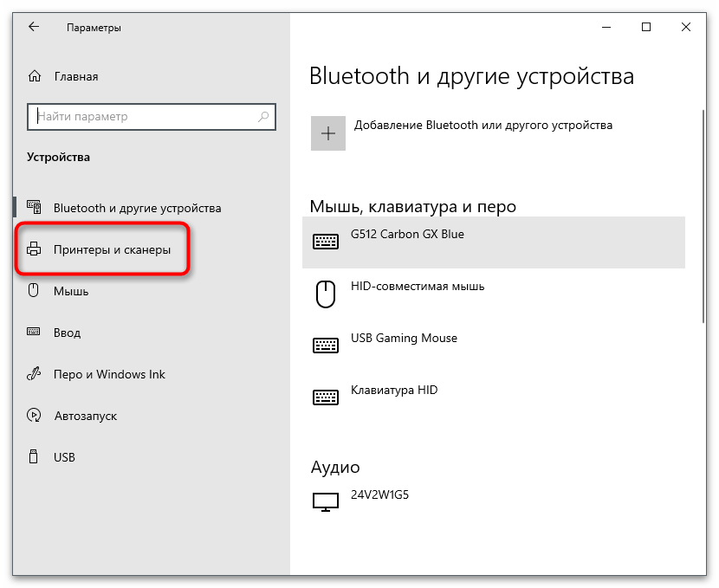Open Bluetooth и другие устройства section
The image size is (719, 588).
(137, 209)
